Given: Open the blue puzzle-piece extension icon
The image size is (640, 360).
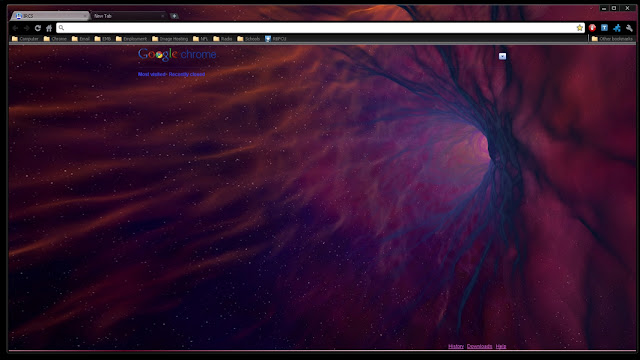Looking at the screenshot, I should [617, 28].
